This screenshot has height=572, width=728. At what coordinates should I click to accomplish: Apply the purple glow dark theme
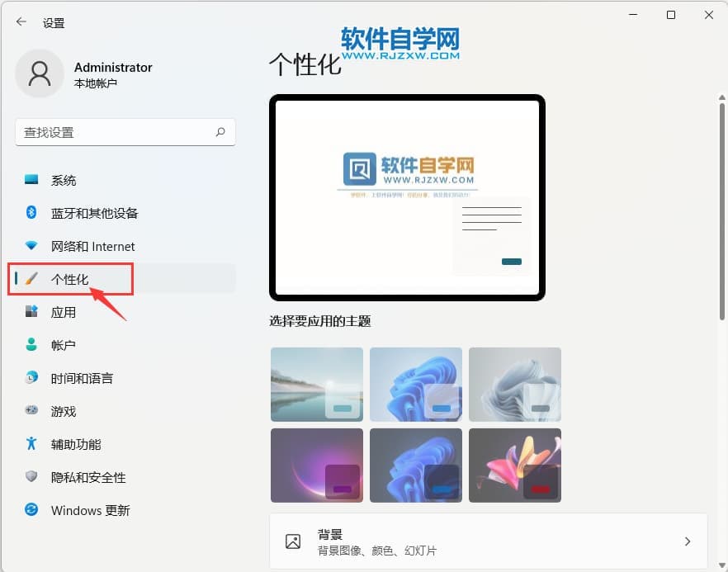click(317, 466)
